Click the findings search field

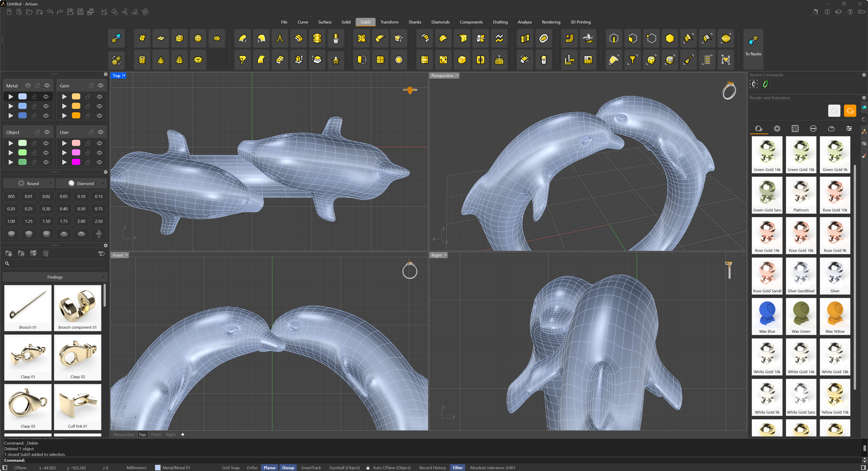click(x=54, y=263)
